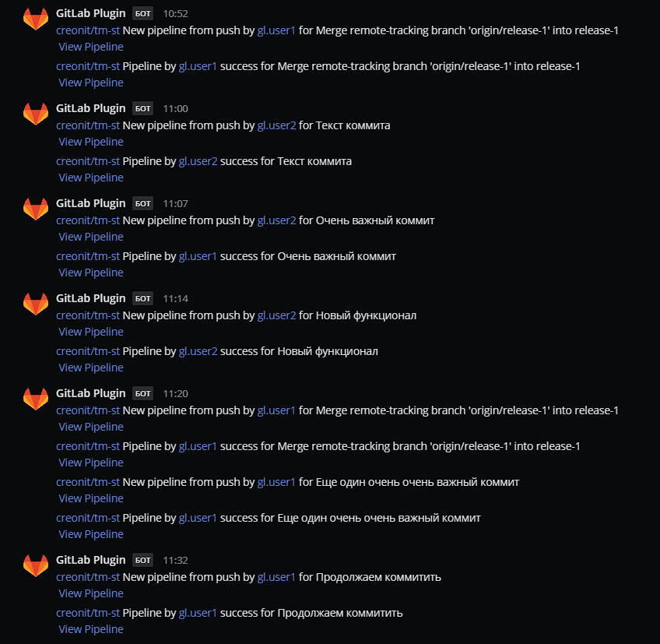The image size is (660, 644).
Task: Click the GitLab Plugin avatar at 11:14
Action: tap(36, 304)
